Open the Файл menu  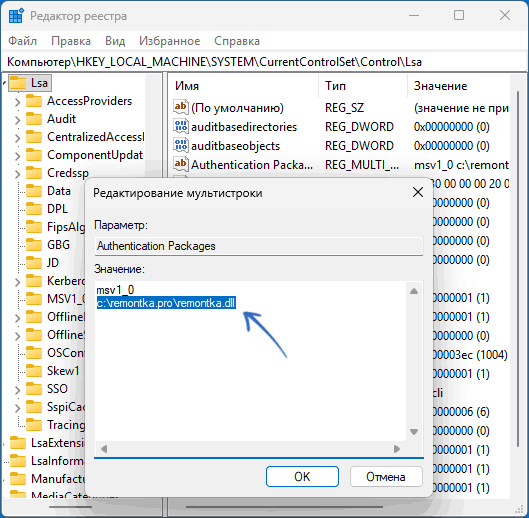point(22,41)
